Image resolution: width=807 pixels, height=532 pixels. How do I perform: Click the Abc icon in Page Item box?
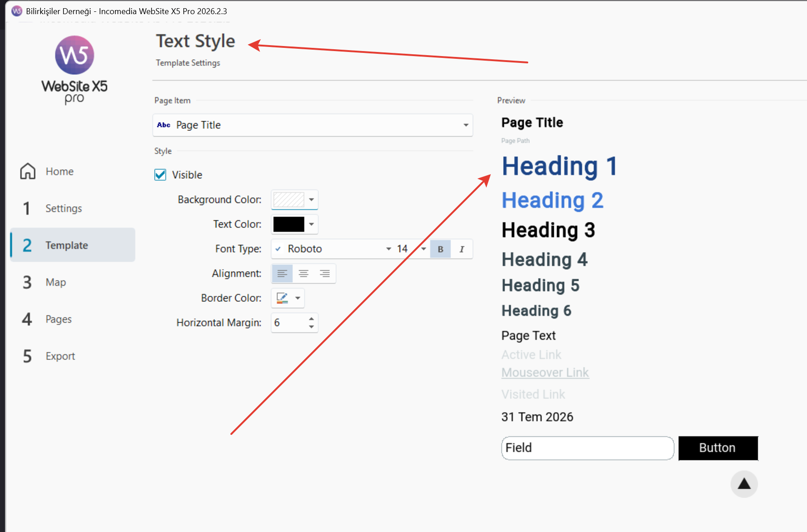click(163, 125)
